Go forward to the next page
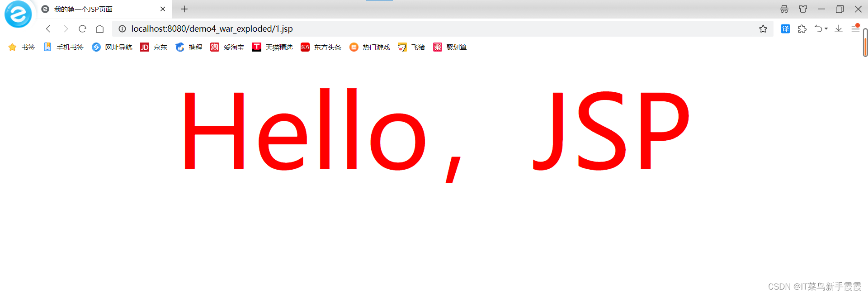 pos(66,29)
